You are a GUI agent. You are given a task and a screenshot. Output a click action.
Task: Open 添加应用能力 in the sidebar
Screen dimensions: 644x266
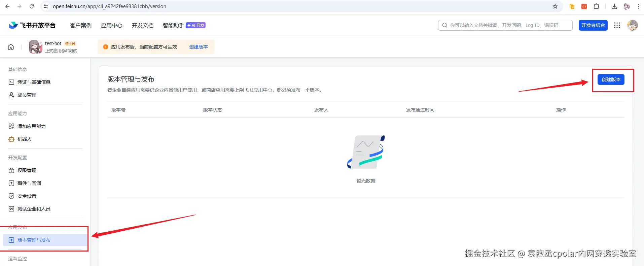[32, 126]
